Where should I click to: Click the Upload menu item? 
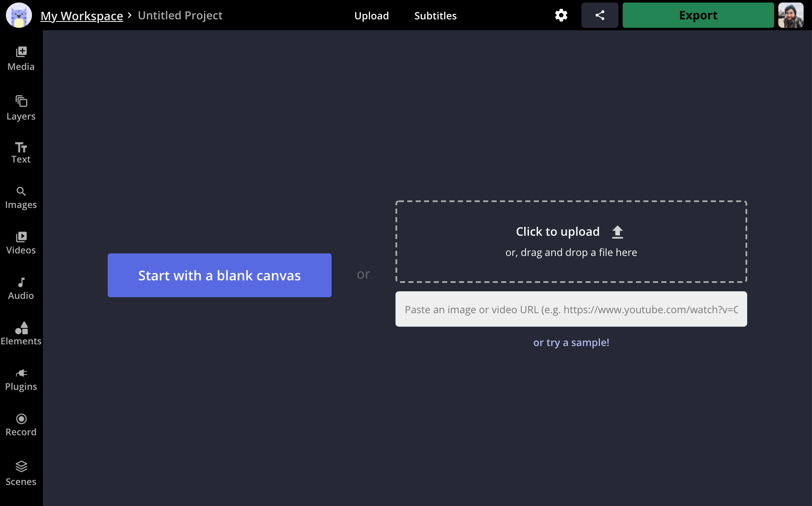coord(372,15)
